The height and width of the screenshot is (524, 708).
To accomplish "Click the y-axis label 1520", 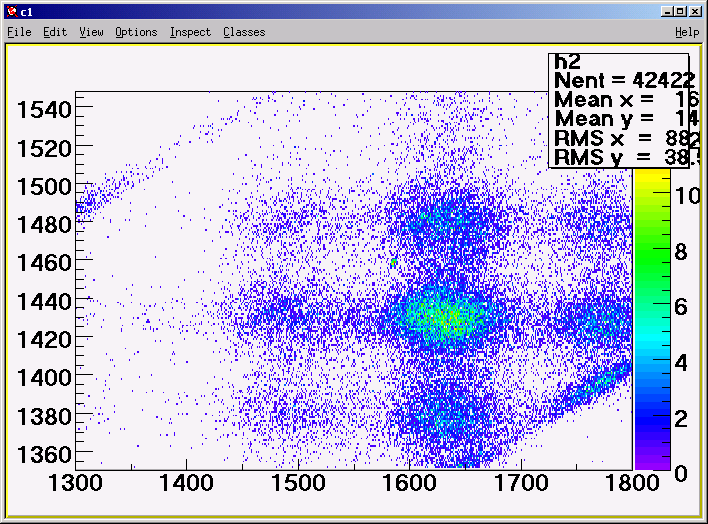I will click(x=44, y=149).
